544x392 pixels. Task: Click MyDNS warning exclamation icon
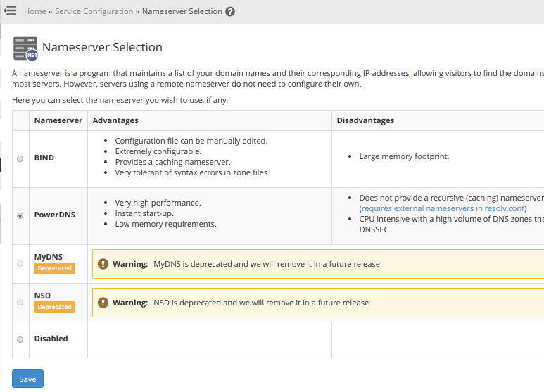[103, 264]
